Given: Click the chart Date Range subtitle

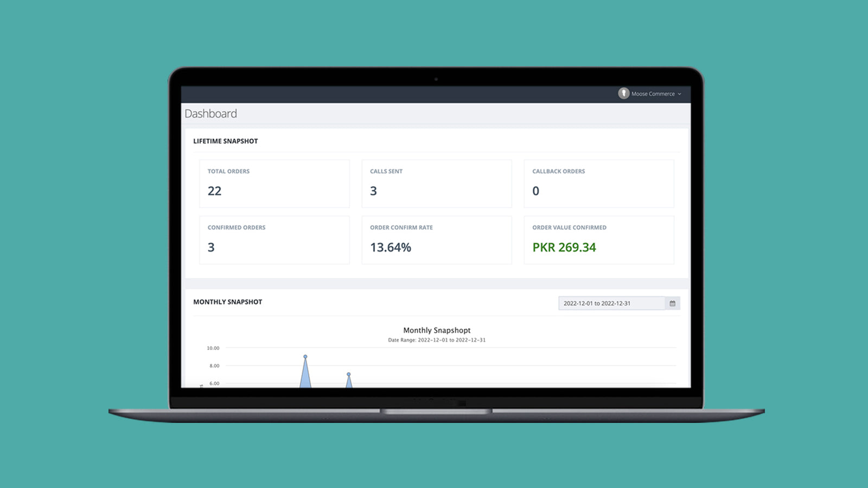Looking at the screenshot, I should coord(437,340).
